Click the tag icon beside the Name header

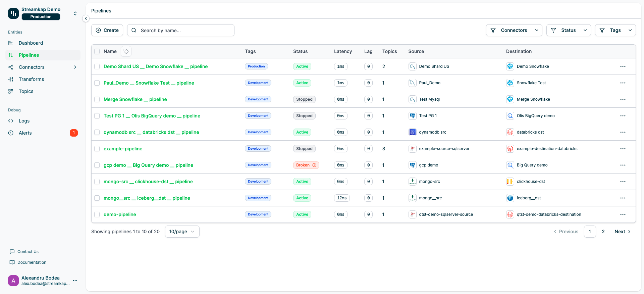[126, 51]
